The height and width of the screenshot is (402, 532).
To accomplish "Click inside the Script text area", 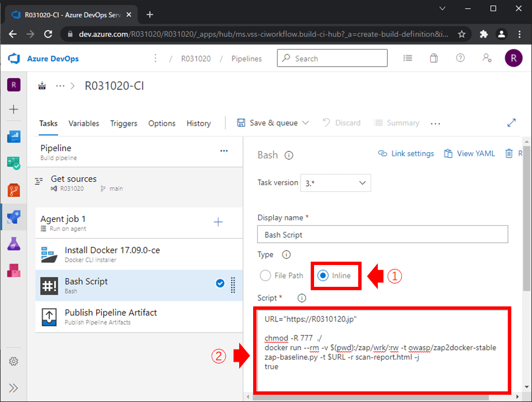I will [x=382, y=351].
